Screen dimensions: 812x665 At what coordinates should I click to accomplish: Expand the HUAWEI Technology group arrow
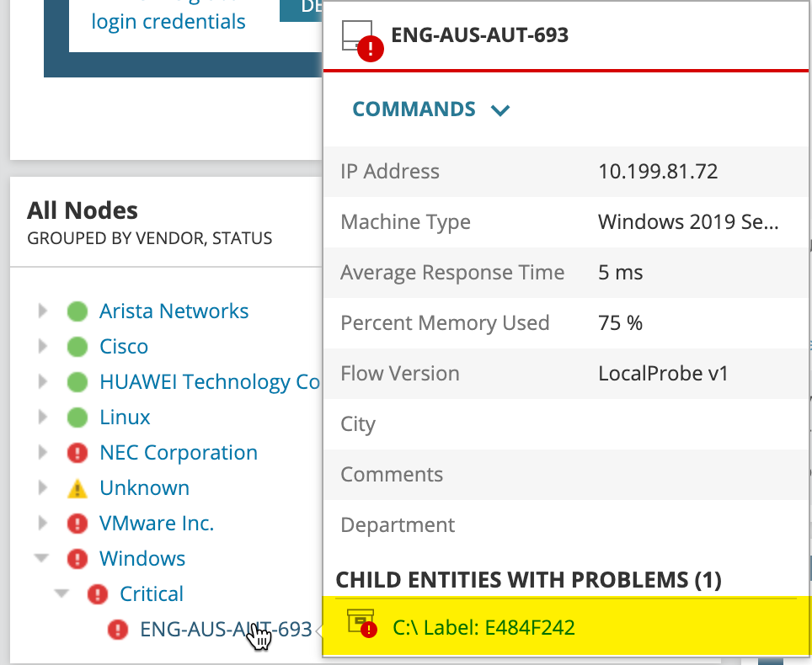point(43,382)
